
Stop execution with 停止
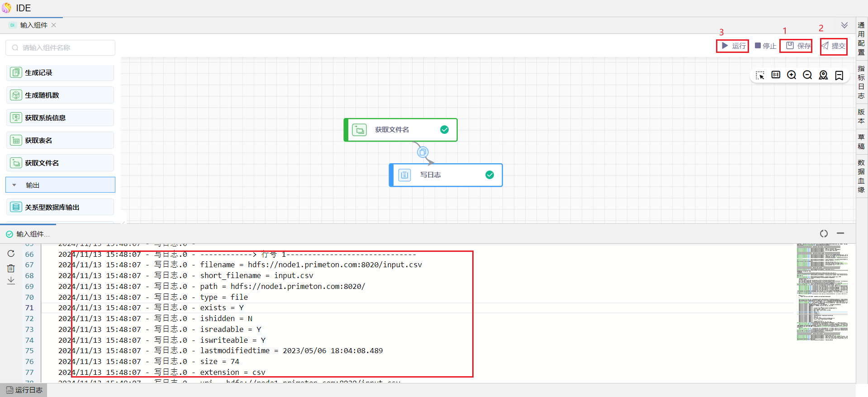coord(765,46)
